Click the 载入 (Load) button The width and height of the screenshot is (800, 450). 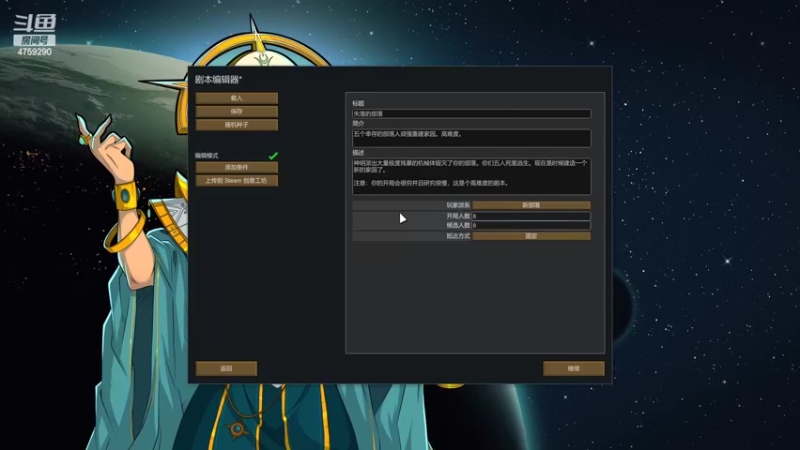[236, 98]
